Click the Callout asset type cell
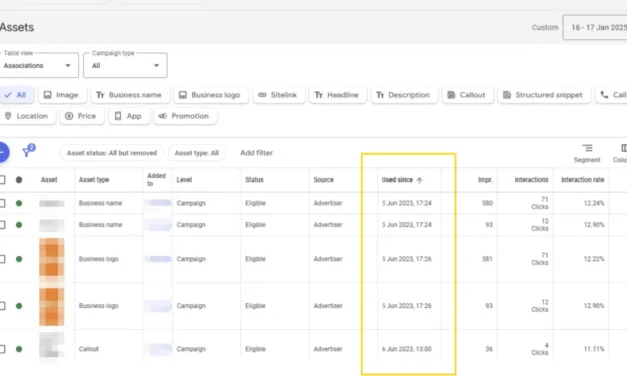The width and height of the screenshot is (627, 376). point(89,349)
